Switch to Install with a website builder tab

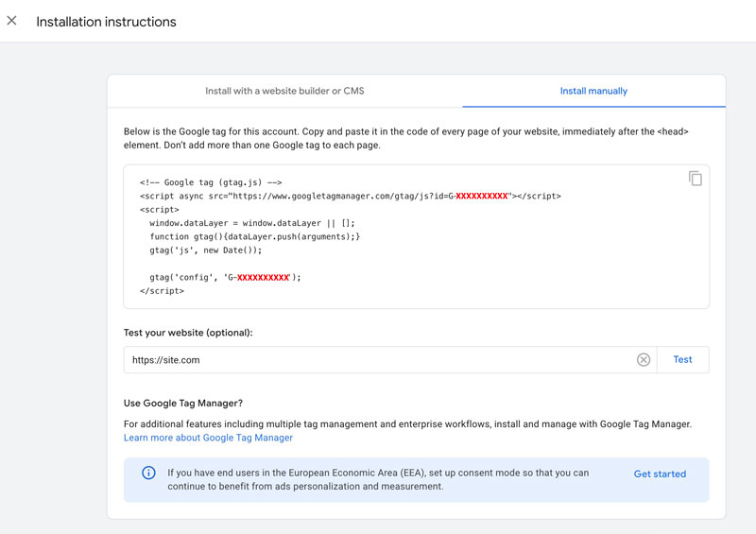[284, 92]
